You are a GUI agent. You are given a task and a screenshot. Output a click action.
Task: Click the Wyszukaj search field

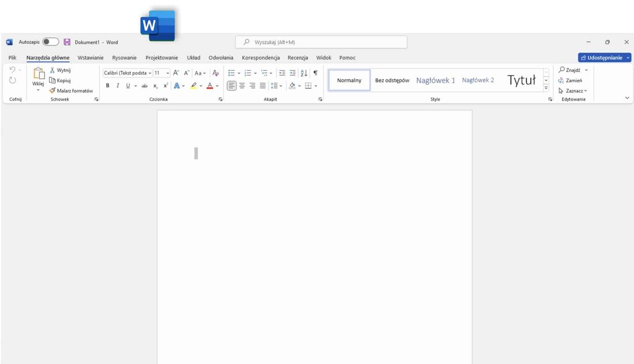[x=320, y=41]
